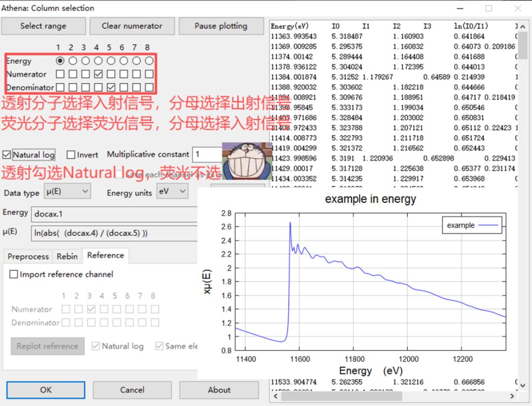532x406 pixels.
Task: Click the Cancel button
Action: [132, 390]
